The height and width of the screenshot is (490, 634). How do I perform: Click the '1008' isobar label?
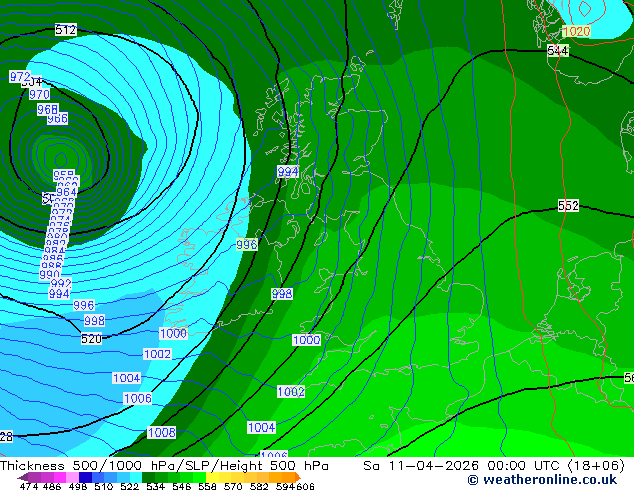(x=162, y=433)
